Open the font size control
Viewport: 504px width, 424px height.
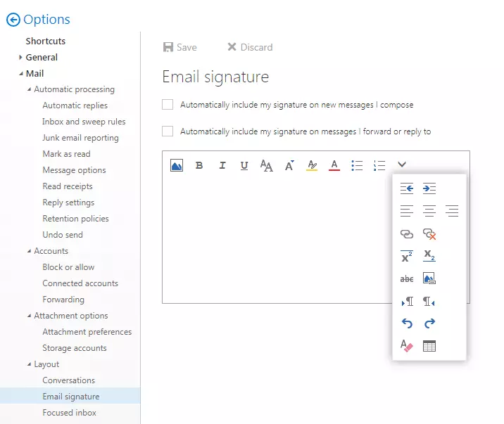[x=289, y=165]
